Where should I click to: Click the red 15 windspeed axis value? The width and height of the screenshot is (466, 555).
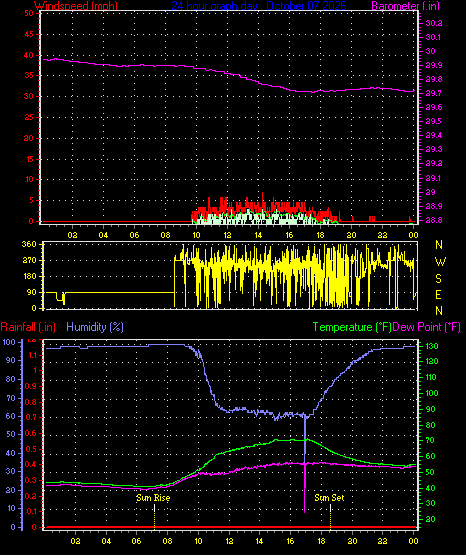(29, 159)
